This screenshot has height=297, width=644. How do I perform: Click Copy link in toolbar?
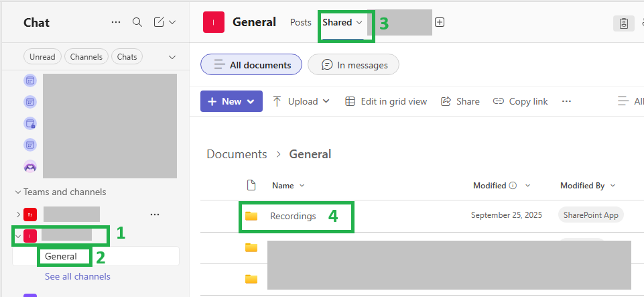coord(521,101)
